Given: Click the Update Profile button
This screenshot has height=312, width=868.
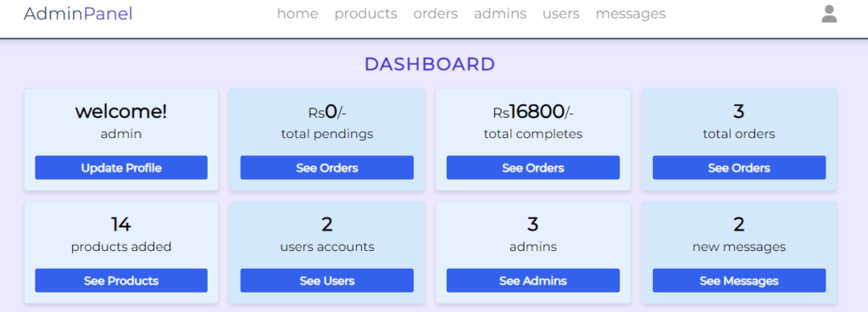Looking at the screenshot, I should click(x=121, y=168).
